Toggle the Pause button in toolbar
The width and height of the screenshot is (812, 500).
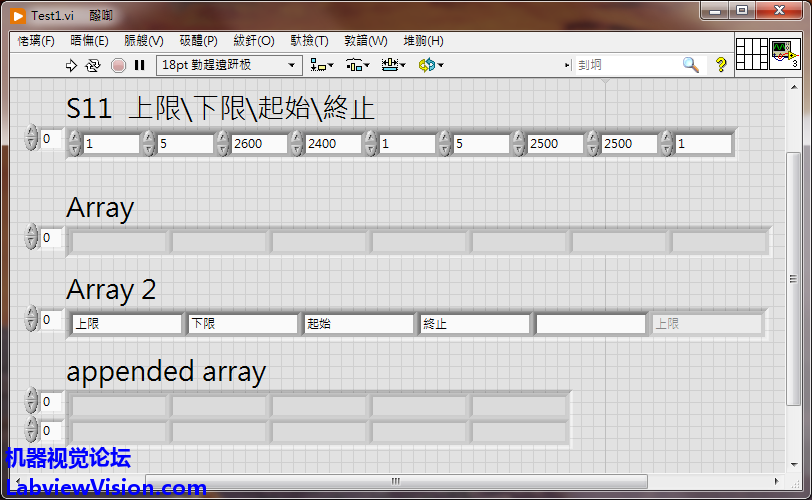[140, 65]
